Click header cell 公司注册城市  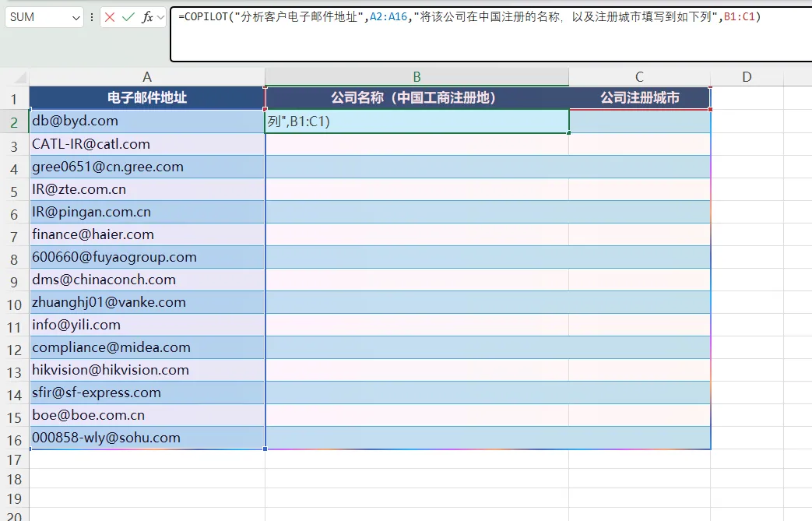[639, 98]
